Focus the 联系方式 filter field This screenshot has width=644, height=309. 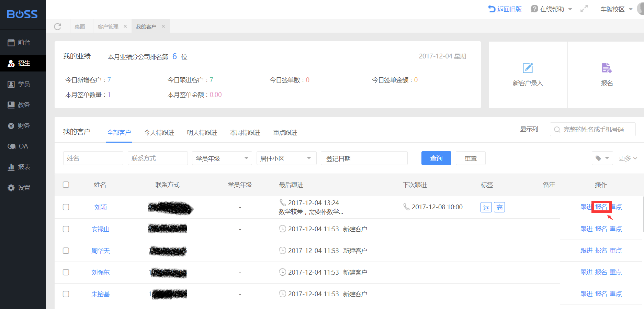(158, 158)
